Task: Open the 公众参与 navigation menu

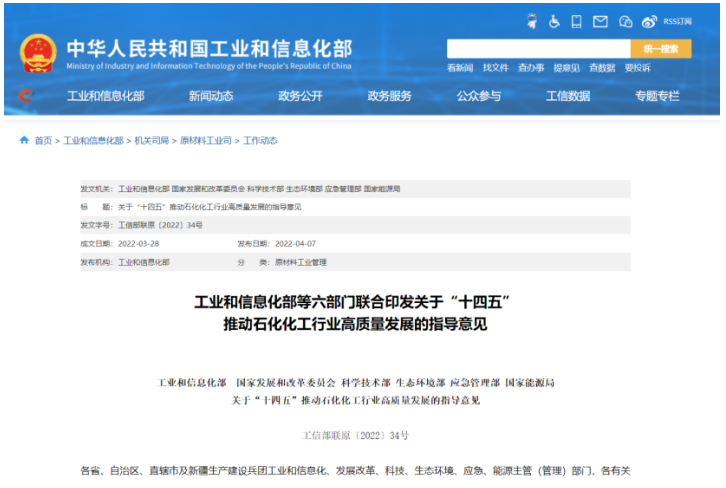Action: click(479, 96)
